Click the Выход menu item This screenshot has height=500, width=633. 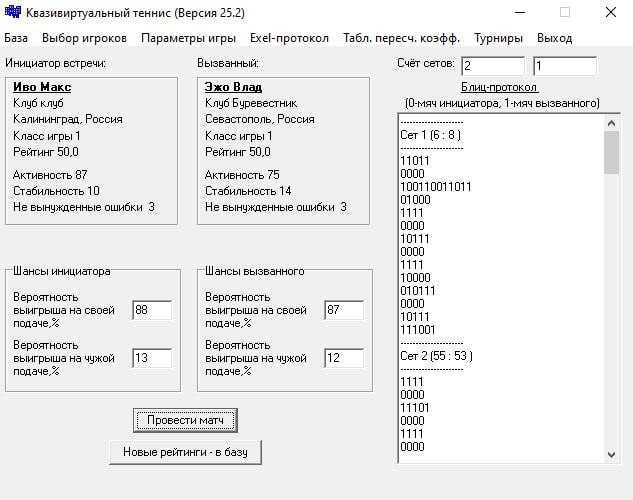[x=554, y=38]
